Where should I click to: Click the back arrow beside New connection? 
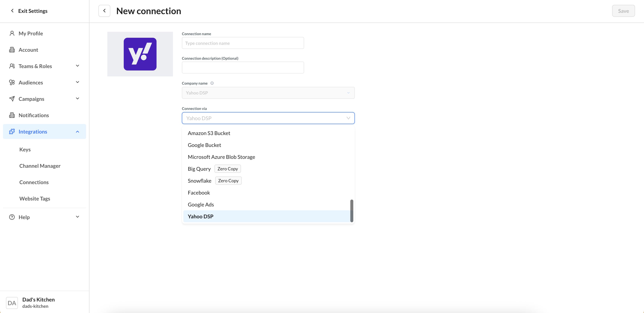pos(104,11)
